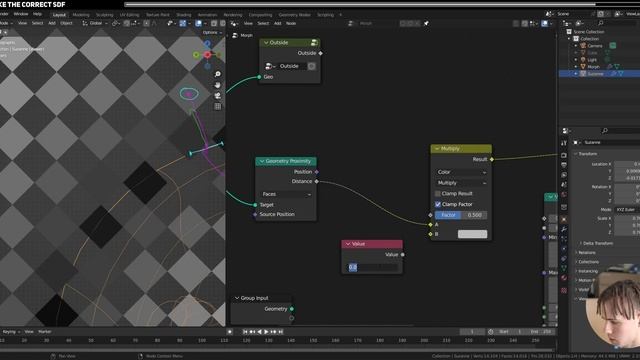Open the Global transform orientation dropdown
The height and width of the screenshot is (360, 640).
95,23
